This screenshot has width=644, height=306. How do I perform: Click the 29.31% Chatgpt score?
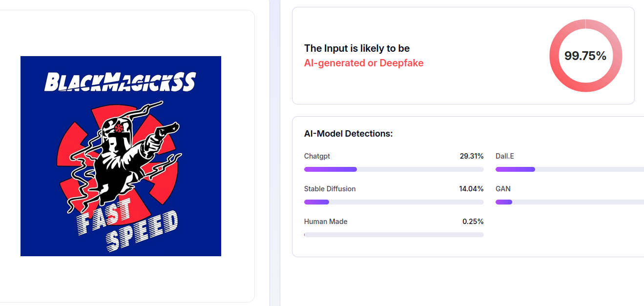click(x=471, y=156)
